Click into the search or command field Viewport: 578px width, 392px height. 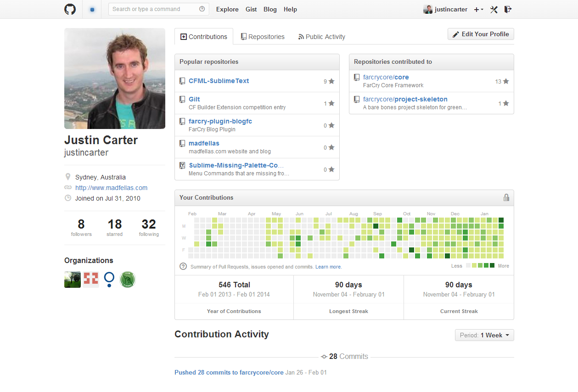(x=159, y=9)
